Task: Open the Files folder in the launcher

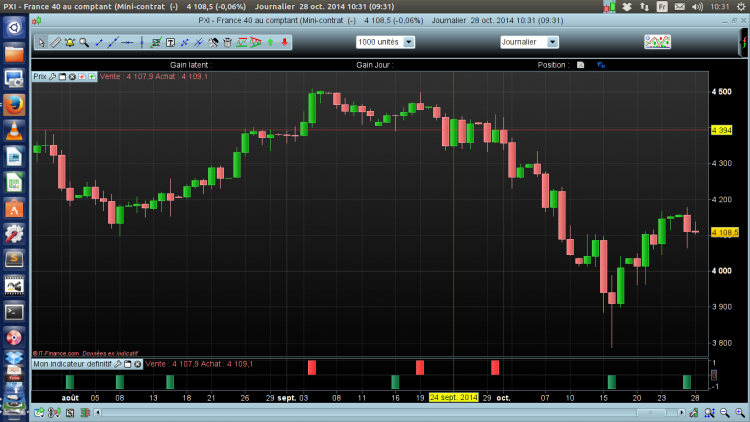Action: point(14,53)
